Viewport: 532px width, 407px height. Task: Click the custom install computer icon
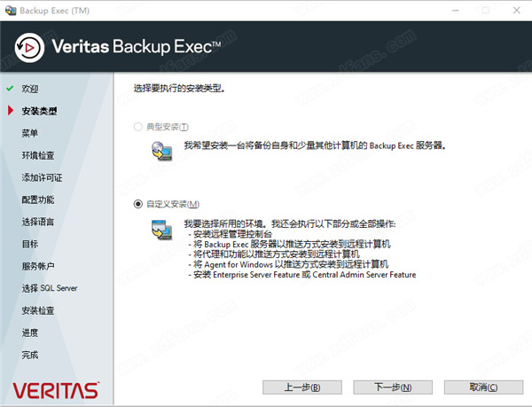pos(162,230)
